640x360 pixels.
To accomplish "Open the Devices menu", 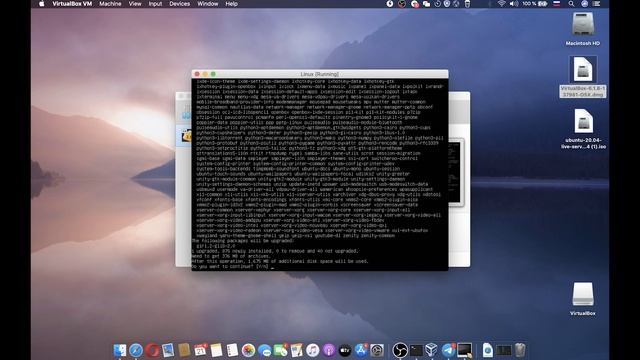I will tap(180, 4).
